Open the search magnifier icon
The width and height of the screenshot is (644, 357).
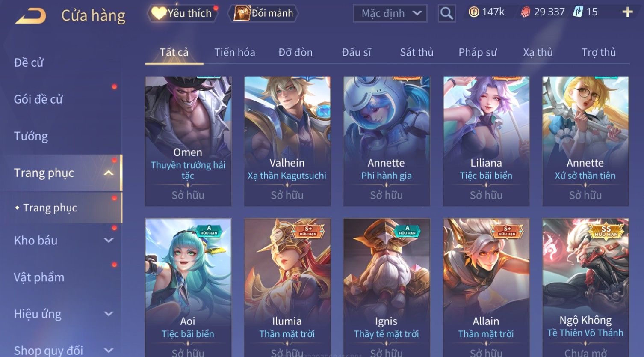(446, 13)
